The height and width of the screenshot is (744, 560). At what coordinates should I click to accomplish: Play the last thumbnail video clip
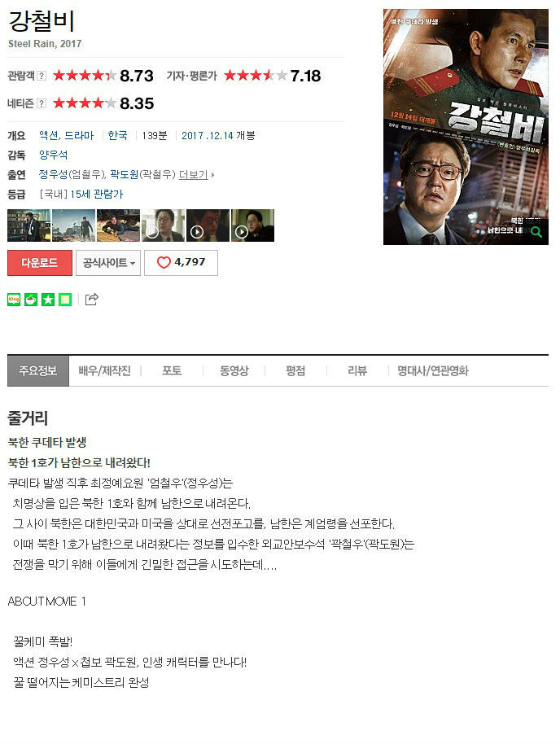[x=252, y=225]
